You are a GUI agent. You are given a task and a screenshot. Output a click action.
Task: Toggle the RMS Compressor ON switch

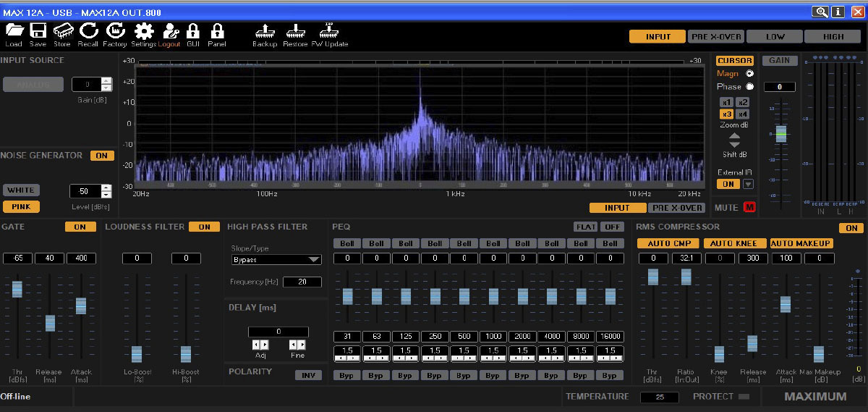[851, 228]
